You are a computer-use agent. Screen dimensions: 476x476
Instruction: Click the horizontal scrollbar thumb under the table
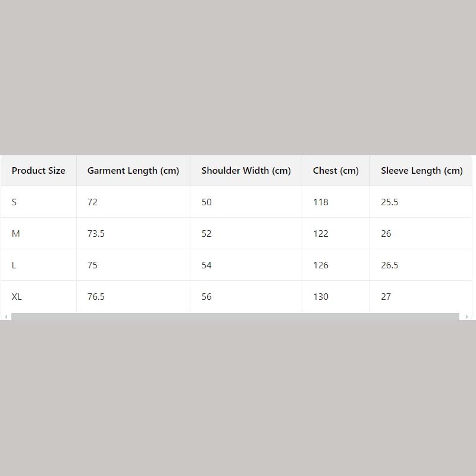coord(235,317)
